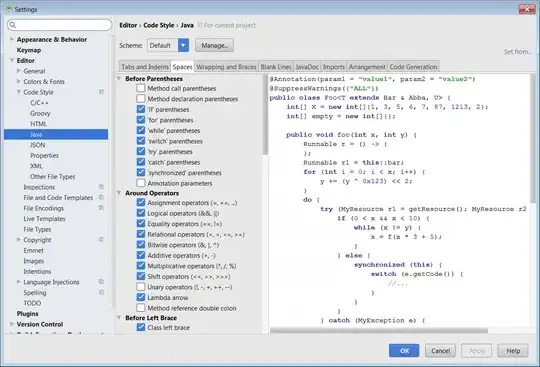Toggle 'try' parentheses checkbox
Image resolution: width=540 pixels, height=367 pixels.
[141, 151]
